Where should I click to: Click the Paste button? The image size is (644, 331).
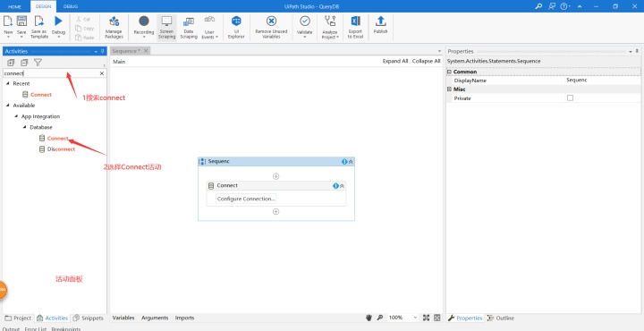click(84, 38)
